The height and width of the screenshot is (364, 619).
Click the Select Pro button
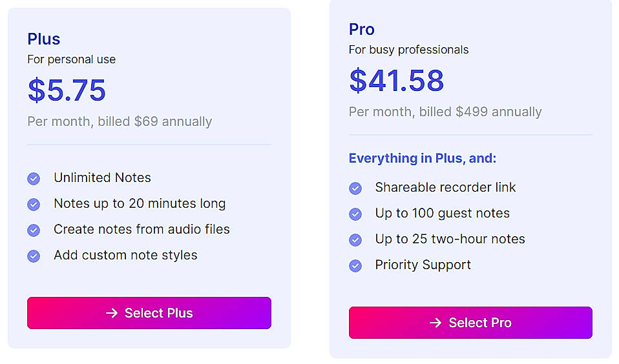(x=470, y=323)
